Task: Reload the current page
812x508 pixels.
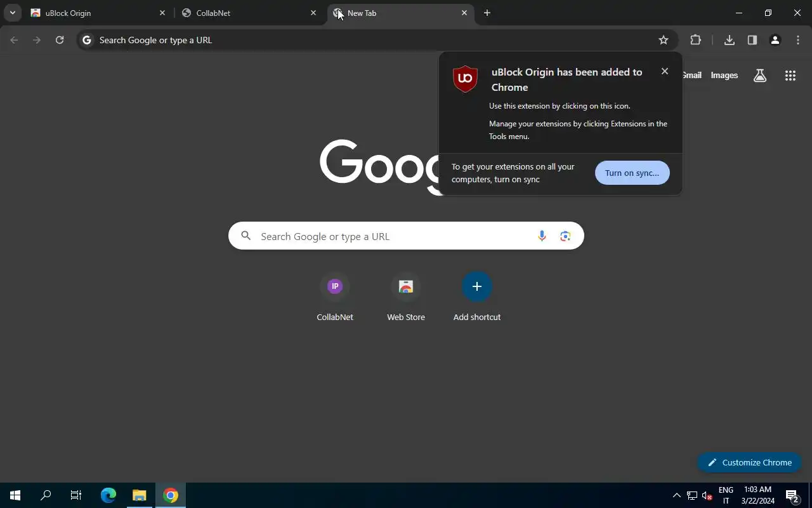Action: coord(60,40)
